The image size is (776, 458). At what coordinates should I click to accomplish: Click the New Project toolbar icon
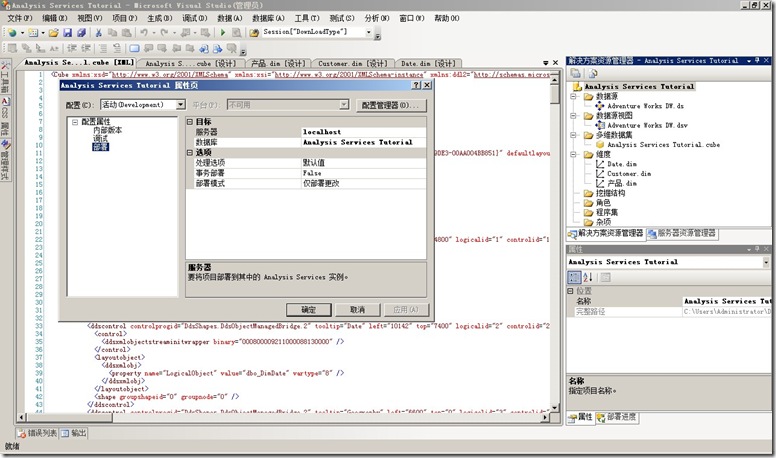tap(12, 33)
